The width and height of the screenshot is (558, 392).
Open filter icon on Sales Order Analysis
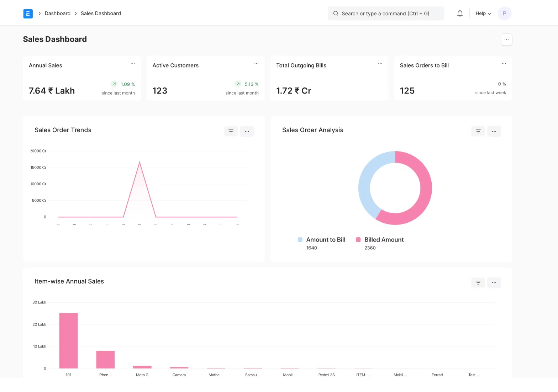click(478, 131)
